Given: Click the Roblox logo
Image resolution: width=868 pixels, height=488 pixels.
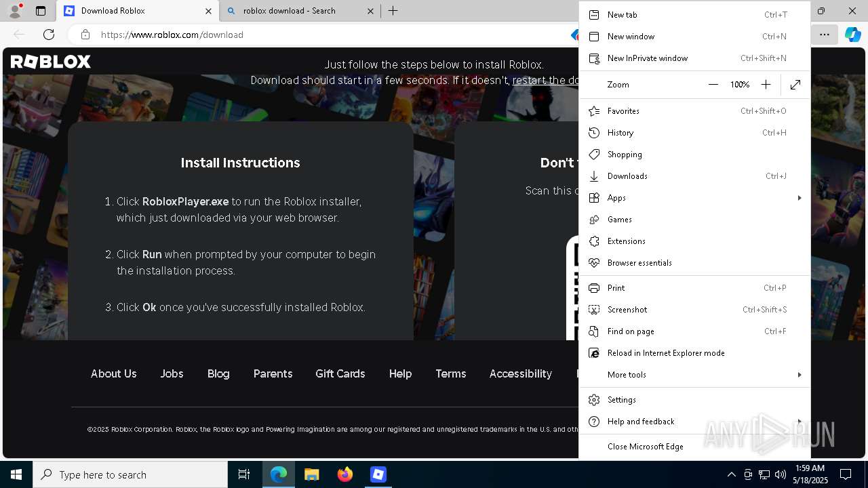Looking at the screenshot, I should [x=50, y=62].
